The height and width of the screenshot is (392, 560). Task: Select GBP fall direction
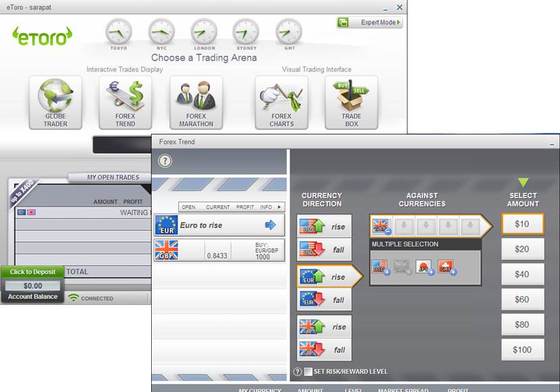pyautogui.click(x=324, y=349)
